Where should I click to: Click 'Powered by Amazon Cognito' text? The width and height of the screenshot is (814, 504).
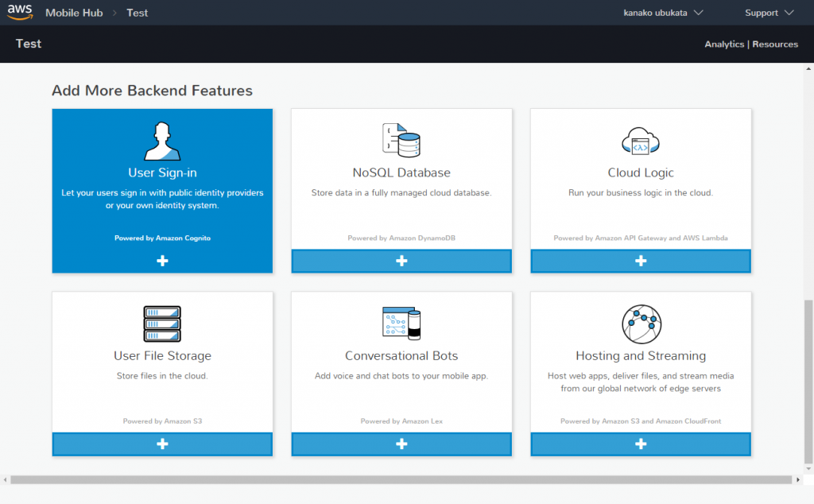coord(162,238)
